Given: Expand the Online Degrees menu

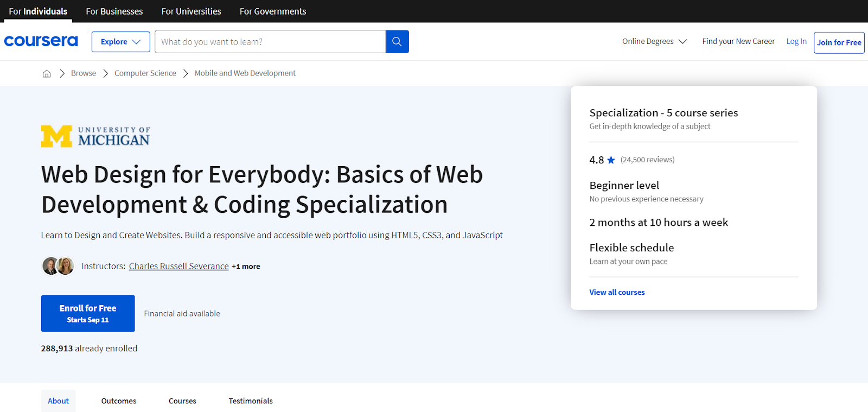Looking at the screenshot, I should 654,41.
